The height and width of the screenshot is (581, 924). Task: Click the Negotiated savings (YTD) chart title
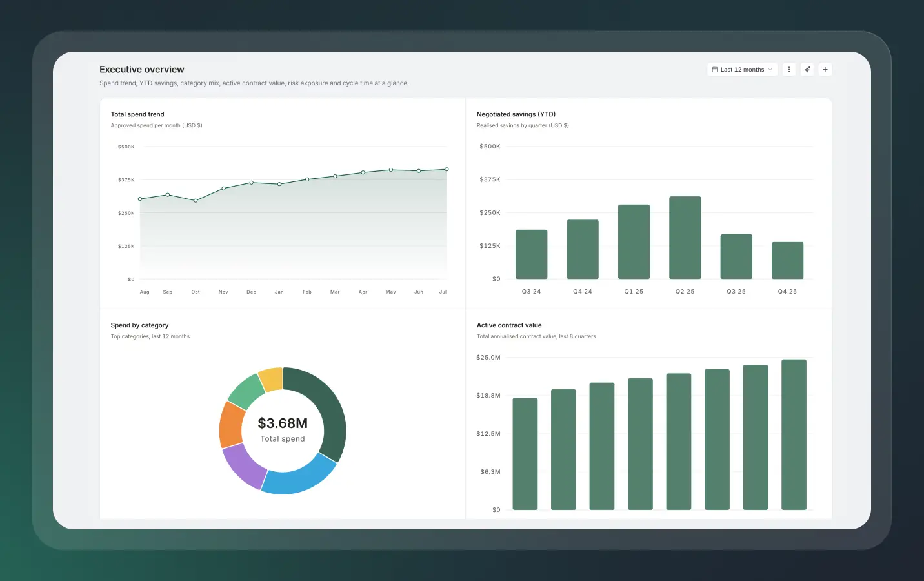(516, 114)
